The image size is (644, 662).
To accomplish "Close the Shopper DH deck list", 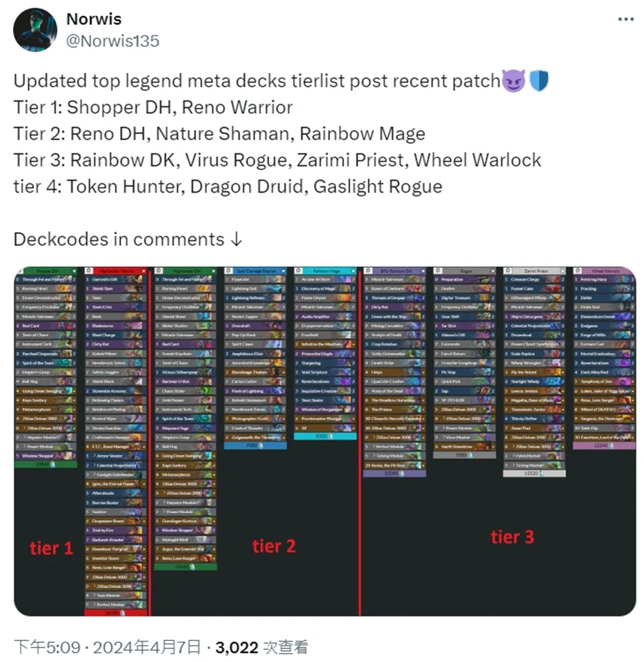I will [74, 271].
